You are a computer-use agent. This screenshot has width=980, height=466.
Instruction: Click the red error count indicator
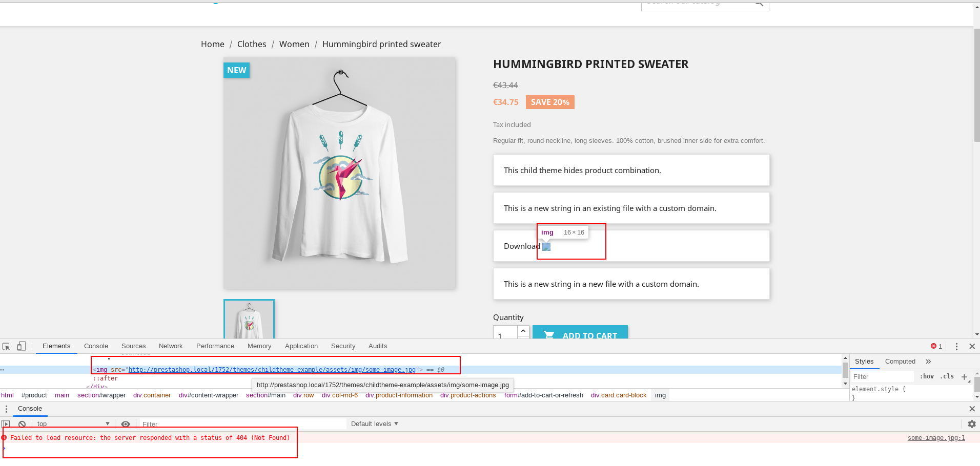936,347
